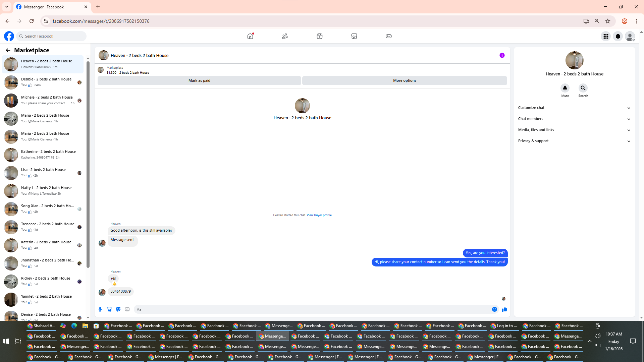The image size is (644, 362).
Task: Open Facebook Home tab
Action: click(x=250, y=36)
